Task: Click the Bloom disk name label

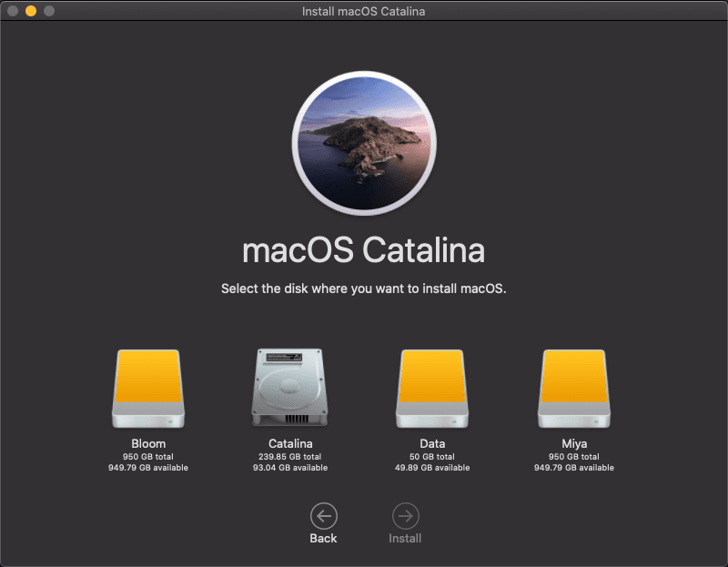Action: (147, 443)
